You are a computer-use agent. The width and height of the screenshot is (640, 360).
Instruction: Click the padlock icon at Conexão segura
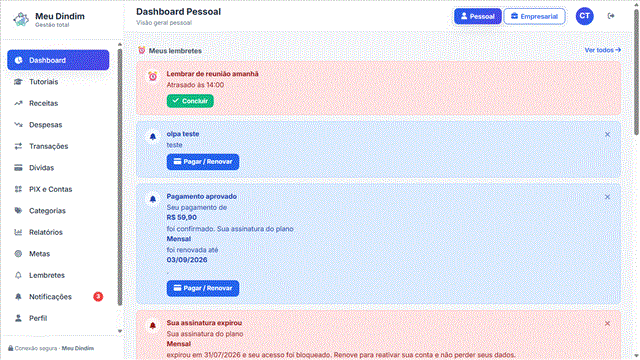(x=11, y=348)
